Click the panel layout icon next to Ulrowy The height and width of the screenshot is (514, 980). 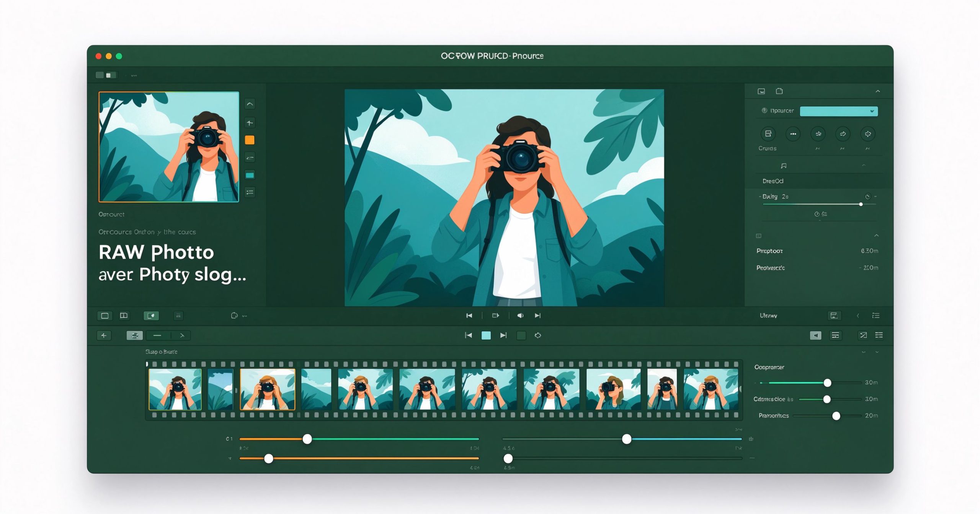(x=834, y=316)
